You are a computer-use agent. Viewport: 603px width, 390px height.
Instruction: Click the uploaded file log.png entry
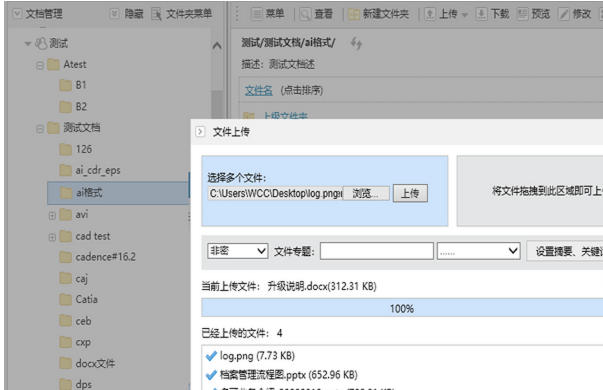pos(250,356)
